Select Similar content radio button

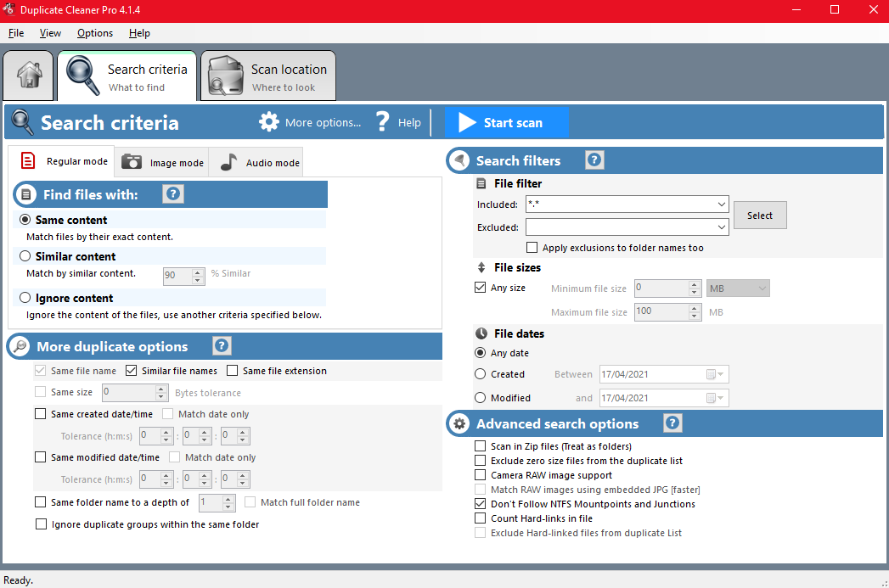click(x=25, y=256)
